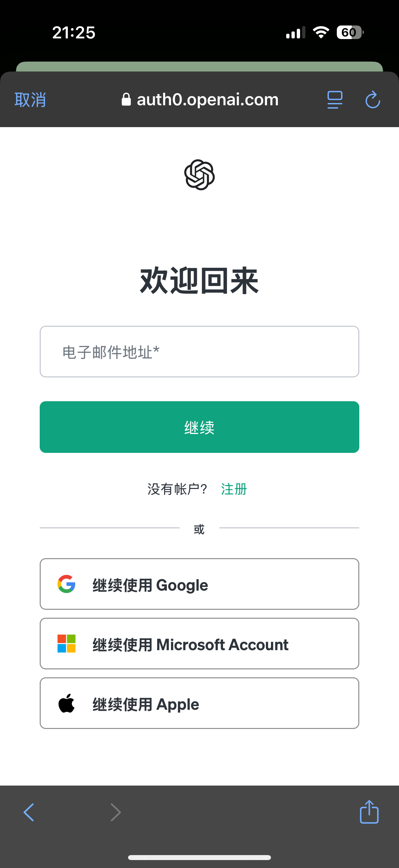399x868 pixels.
Task: Tap the auth0.openai.com address text
Action: (207, 100)
